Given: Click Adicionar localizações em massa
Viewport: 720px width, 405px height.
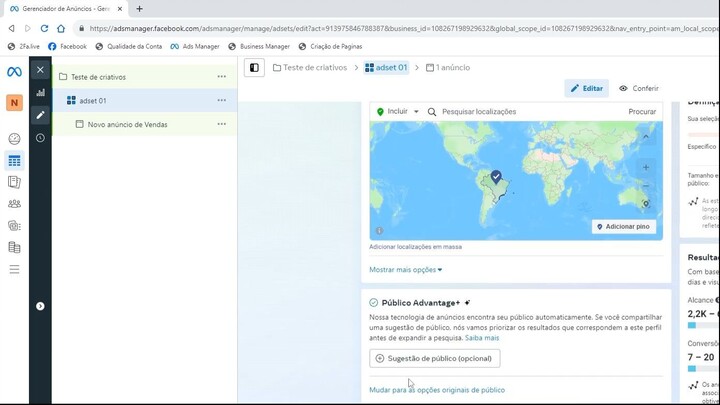Looking at the screenshot, I should 416,247.
